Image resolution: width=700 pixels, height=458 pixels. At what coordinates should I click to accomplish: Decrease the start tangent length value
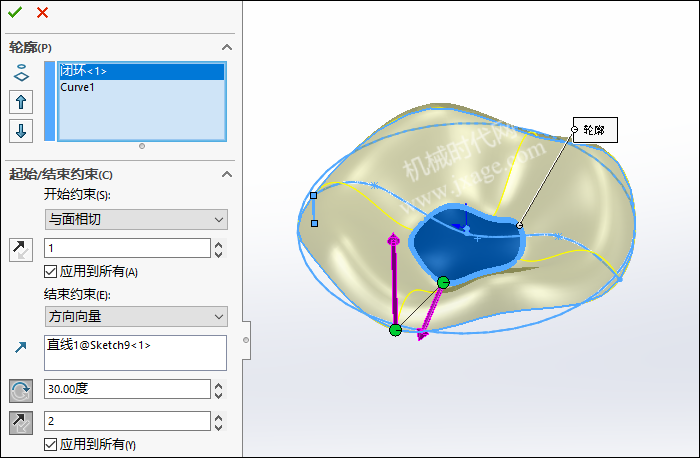[x=218, y=254]
